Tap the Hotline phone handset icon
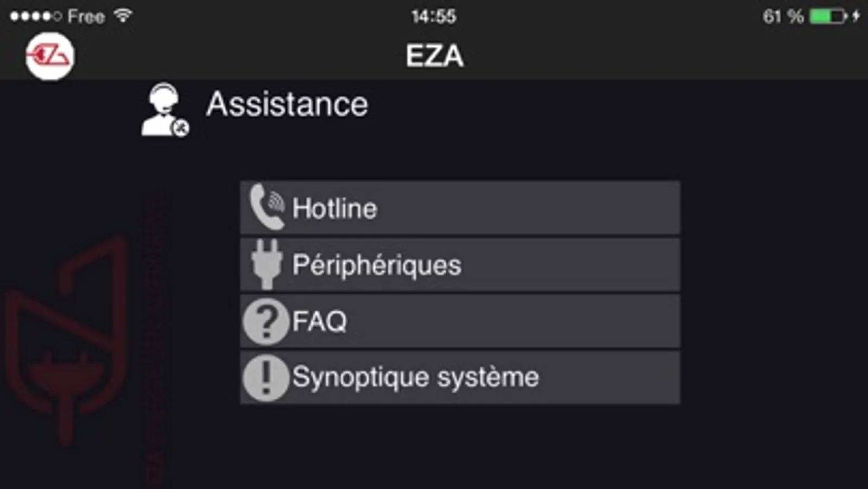 pos(267,207)
